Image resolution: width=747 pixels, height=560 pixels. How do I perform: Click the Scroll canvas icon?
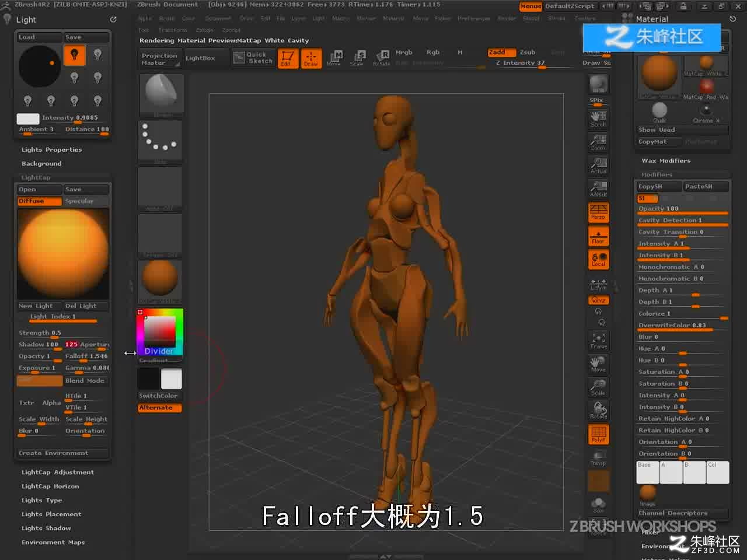click(598, 119)
